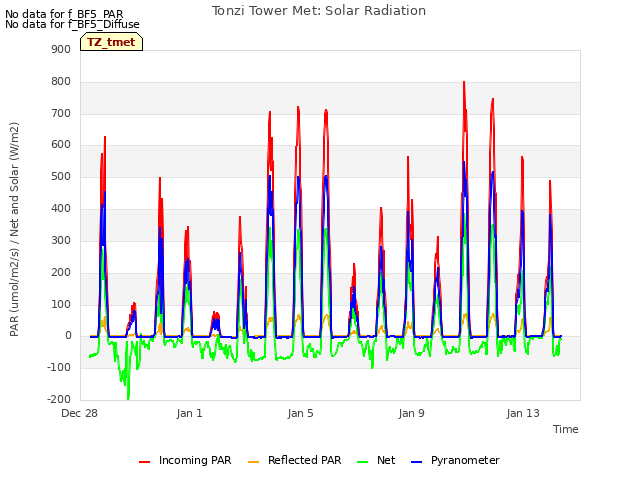
Task: Click the 0 y-axis tick label
Action: coord(68,336)
